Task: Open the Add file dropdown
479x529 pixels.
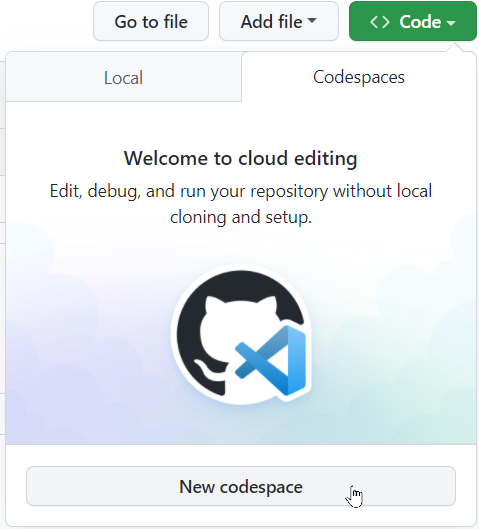Action: 279,21
